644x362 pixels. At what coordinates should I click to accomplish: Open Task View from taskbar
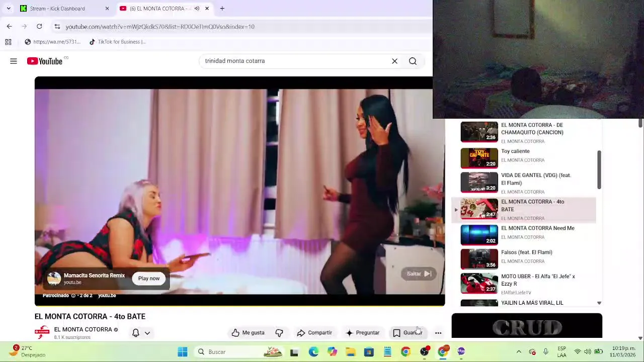(x=294, y=352)
